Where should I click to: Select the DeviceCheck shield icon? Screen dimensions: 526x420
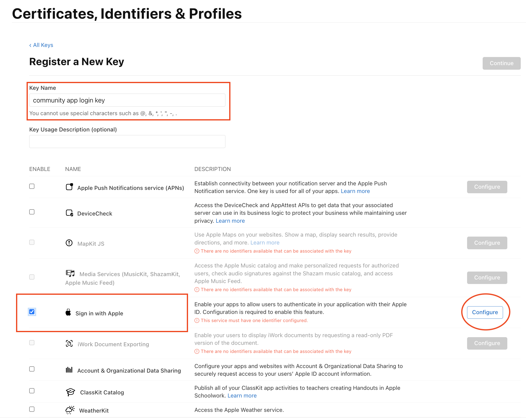click(x=69, y=213)
